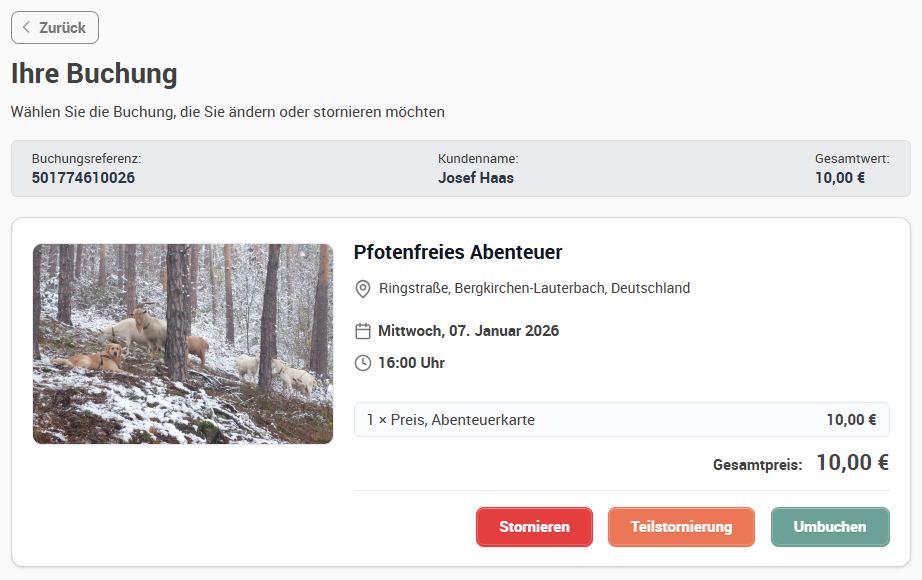Click the address Ringstraße, Bergkirchen-Lauterbach

point(534,288)
